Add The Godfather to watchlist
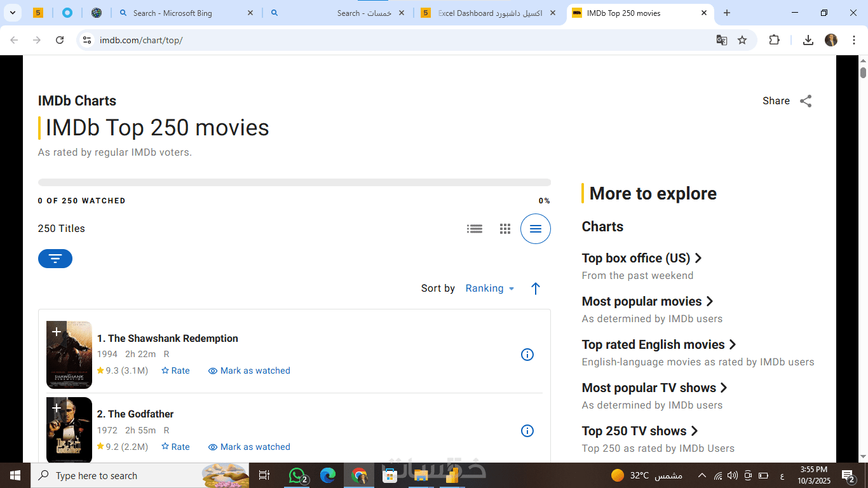Image resolution: width=868 pixels, height=488 pixels. click(57, 408)
